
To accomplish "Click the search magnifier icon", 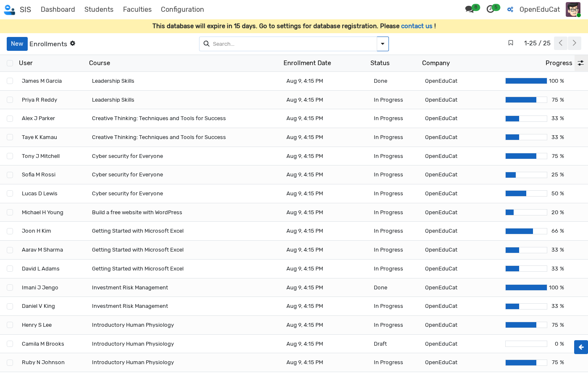I will (x=207, y=44).
